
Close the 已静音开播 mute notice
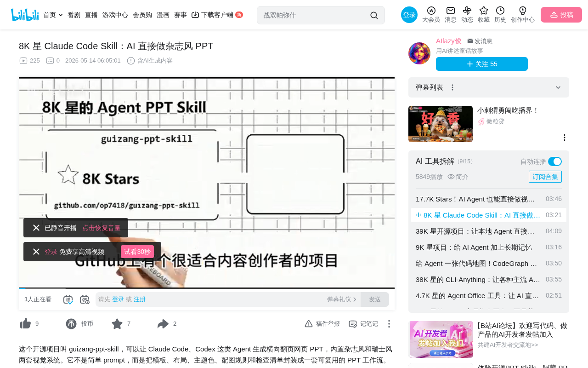36,228
